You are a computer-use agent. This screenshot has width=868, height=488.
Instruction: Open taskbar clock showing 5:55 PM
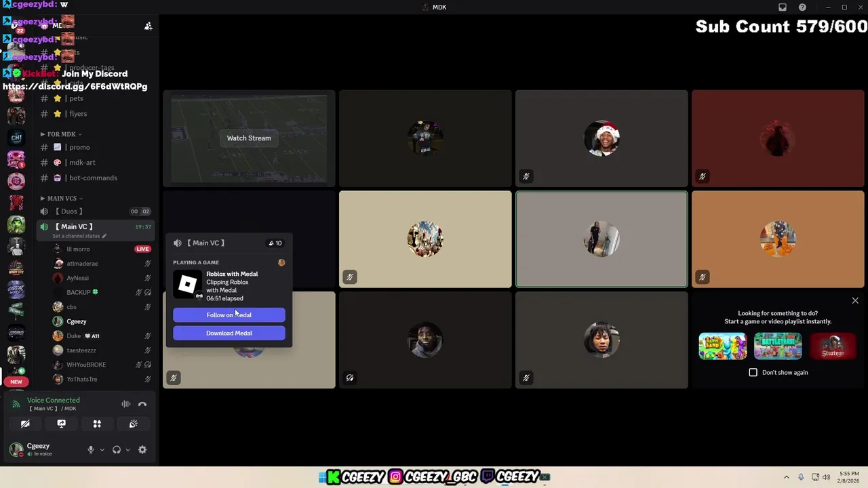tap(849, 477)
